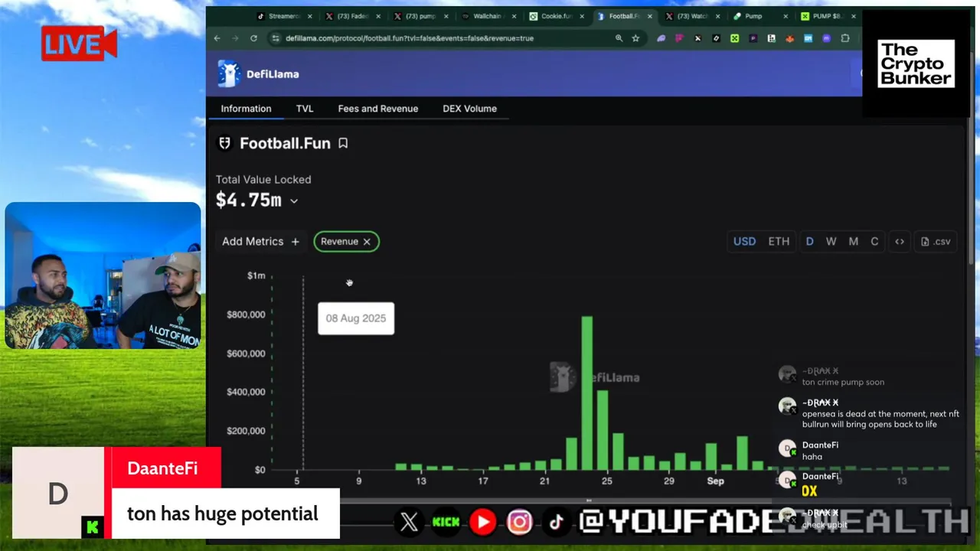Switch to the PUMP $8 browser tab
The width and height of the screenshot is (980, 551).
pyautogui.click(x=827, y=16)
